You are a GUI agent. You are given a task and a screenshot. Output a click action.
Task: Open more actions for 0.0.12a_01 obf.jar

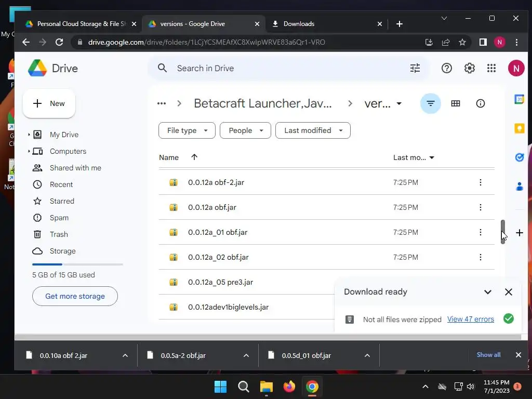480,232
